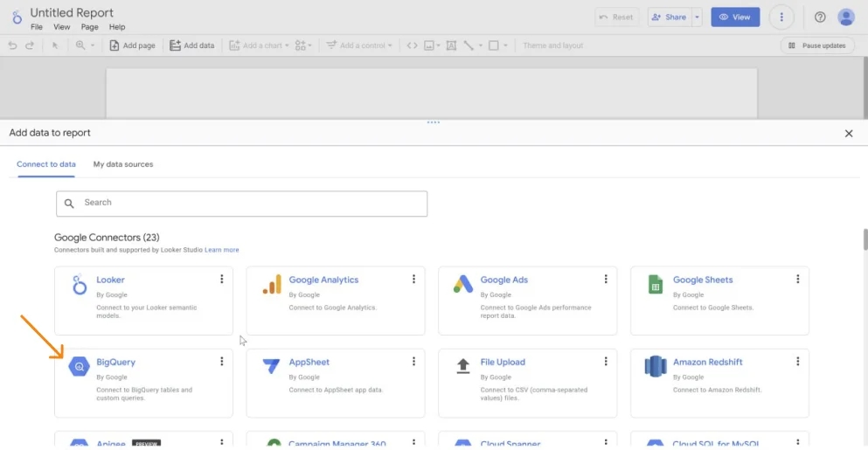
Task: Click the Looker Studio logo icon
Action: tap(17, 17)
